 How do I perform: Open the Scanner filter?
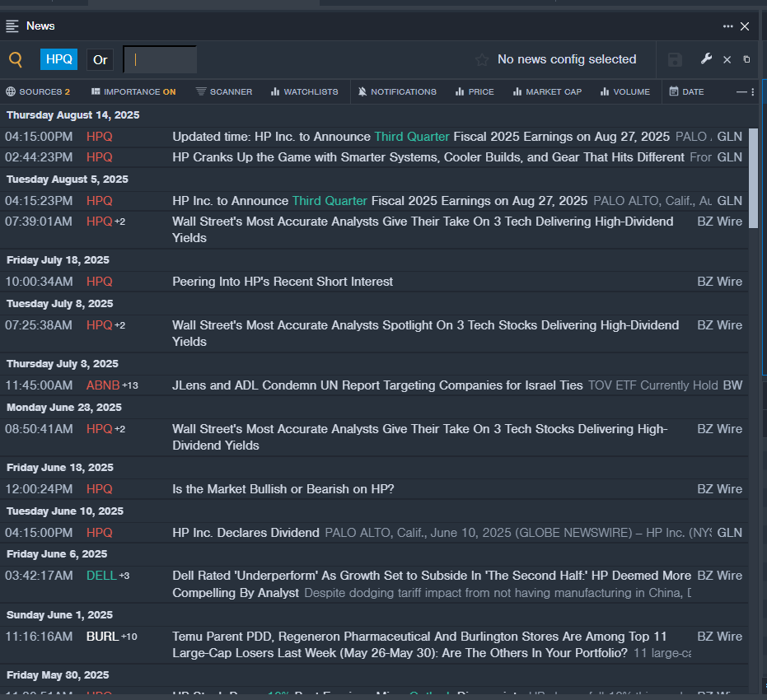click(x=224, y=92)
